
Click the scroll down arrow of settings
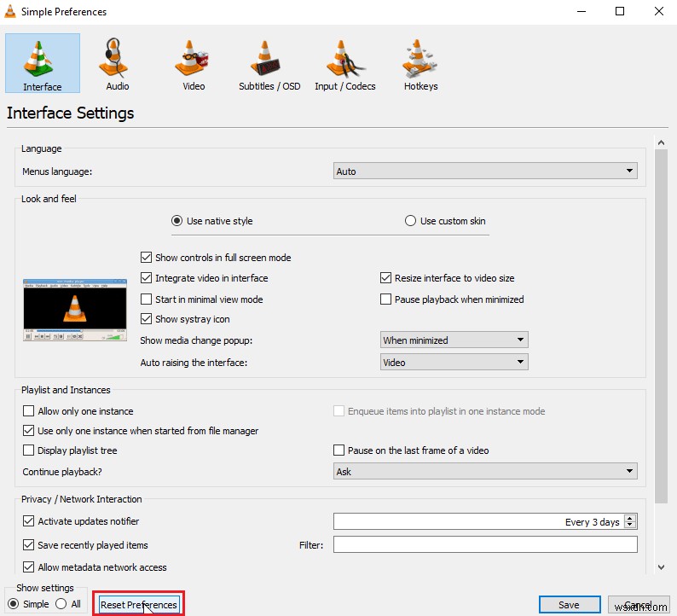pos(661,567)
